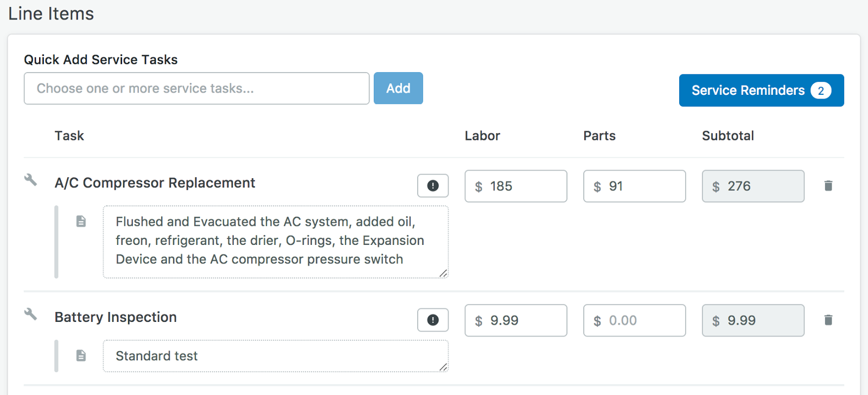Delete the A/C Compressor Replacement line item
The height and width of the screenshot is (395, 868).
828,186
